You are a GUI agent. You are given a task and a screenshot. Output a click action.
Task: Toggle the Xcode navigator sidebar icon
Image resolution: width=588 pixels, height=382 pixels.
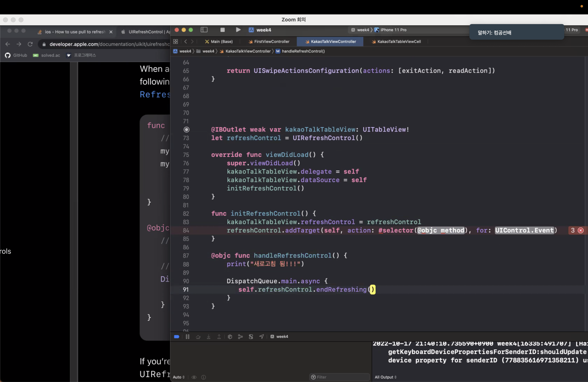(x=204, y=30)
